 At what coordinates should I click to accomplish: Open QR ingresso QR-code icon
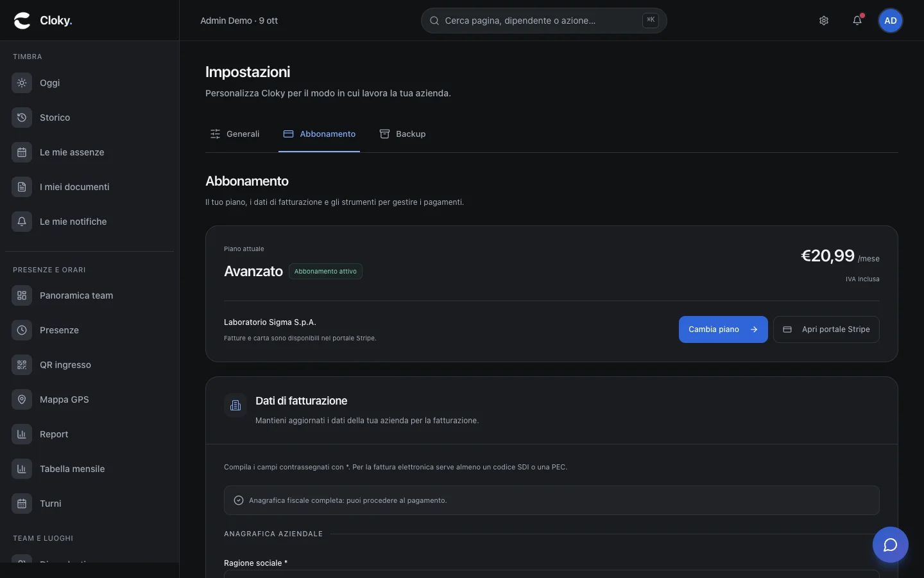[22, 365]
